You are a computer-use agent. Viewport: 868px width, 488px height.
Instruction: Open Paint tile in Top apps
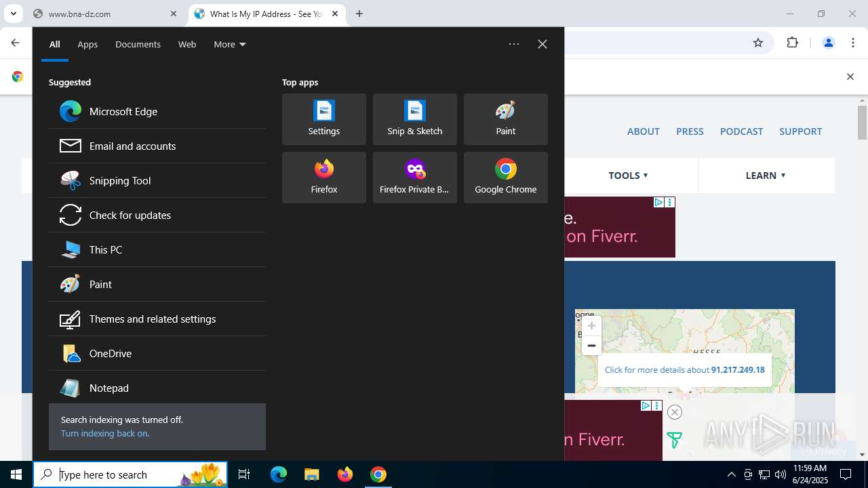point(506,119)
